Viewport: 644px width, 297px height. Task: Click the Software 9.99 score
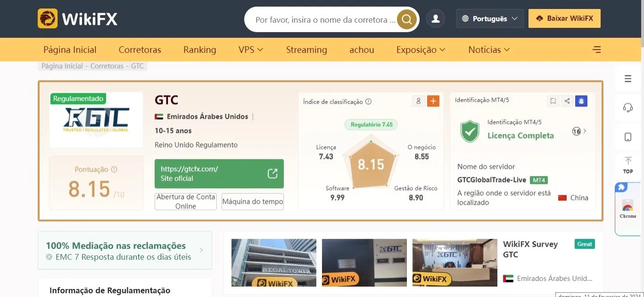338,193
